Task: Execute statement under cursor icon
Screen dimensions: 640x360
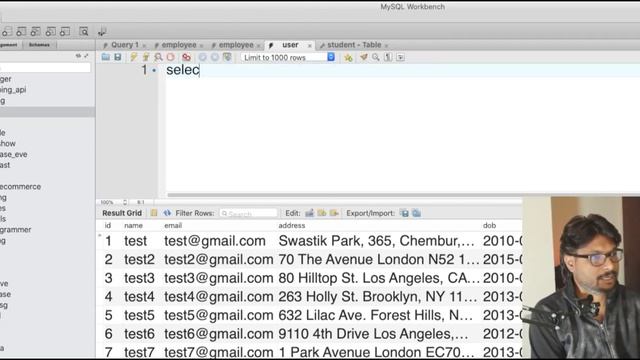Action: (146, 57)
